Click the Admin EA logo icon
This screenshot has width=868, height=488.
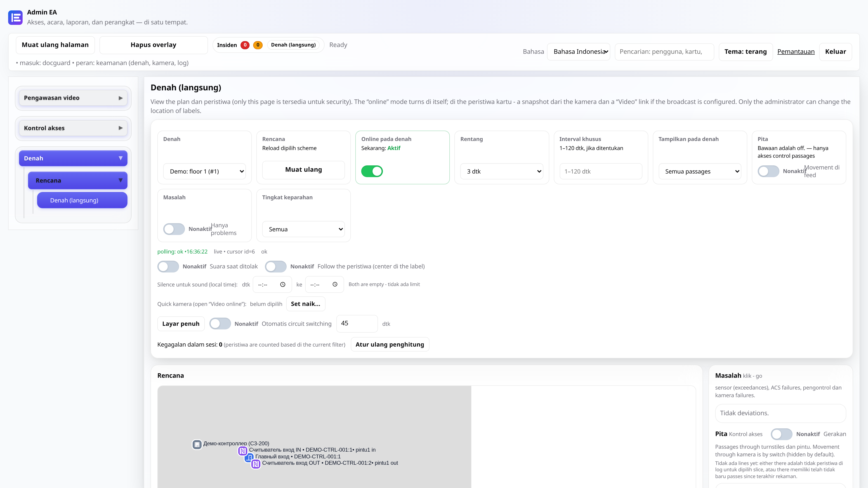pyautogui.click(x=15, y=18)
